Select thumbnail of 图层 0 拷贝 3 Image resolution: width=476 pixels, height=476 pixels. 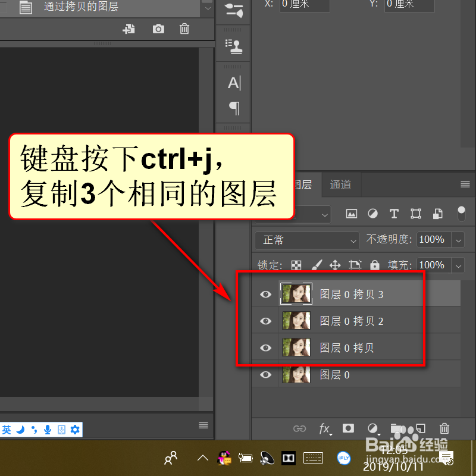coord(296,293)
